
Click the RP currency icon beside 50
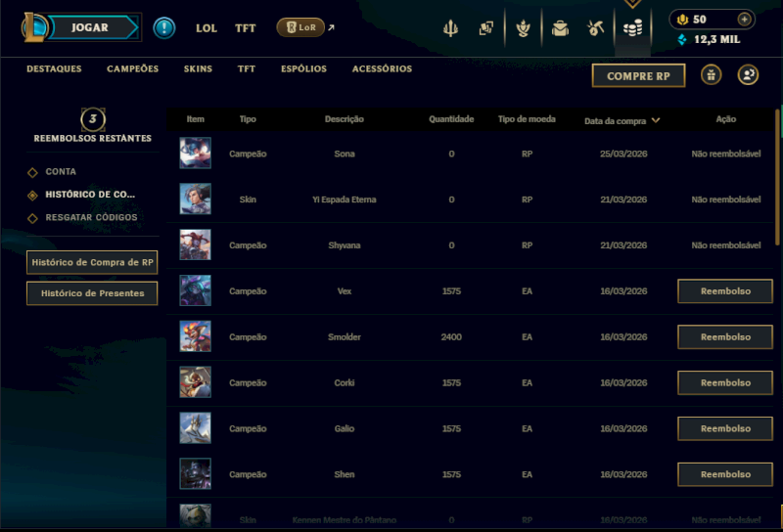tap(682, 20)
